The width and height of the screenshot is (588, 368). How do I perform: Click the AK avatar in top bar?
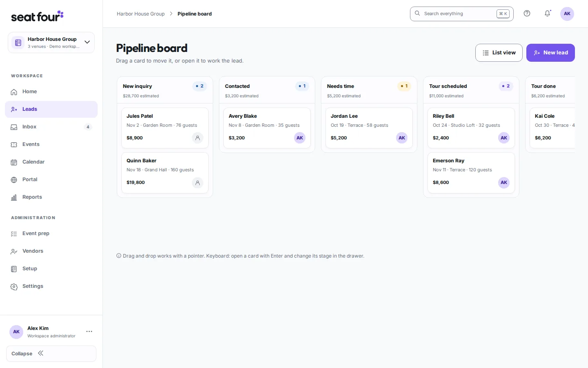[567, 13]
